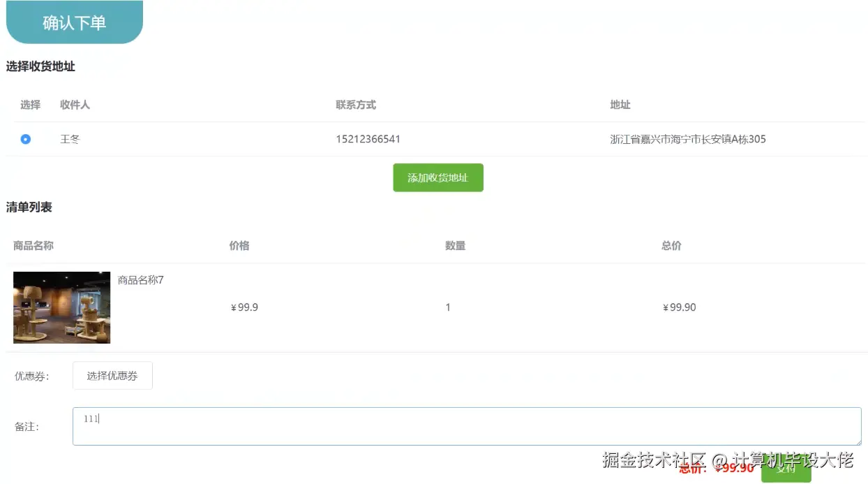868x484 pixels.
Task: Click the 备注 remarks input field
Action: click(279, 426)
